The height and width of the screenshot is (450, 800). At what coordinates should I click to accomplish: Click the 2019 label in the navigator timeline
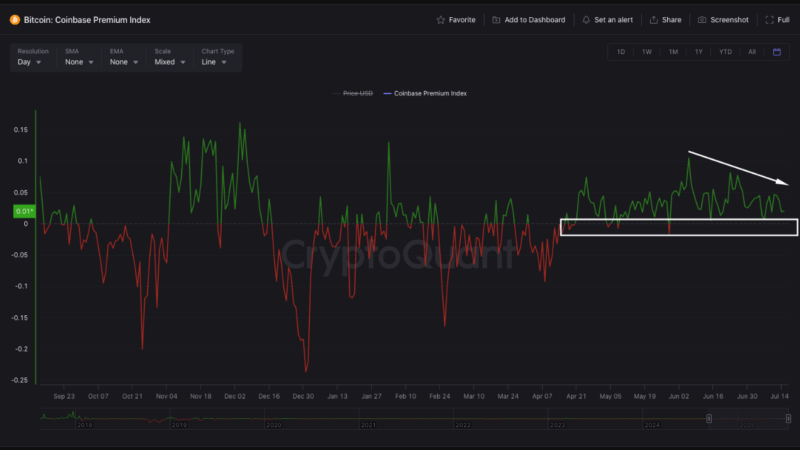(179, 425)
